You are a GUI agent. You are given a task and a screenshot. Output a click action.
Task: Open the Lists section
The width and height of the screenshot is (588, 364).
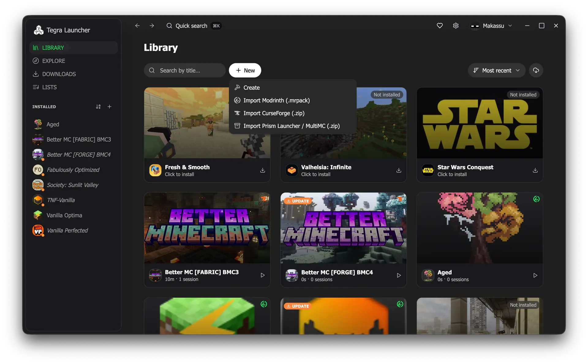[x=73, y=87]
